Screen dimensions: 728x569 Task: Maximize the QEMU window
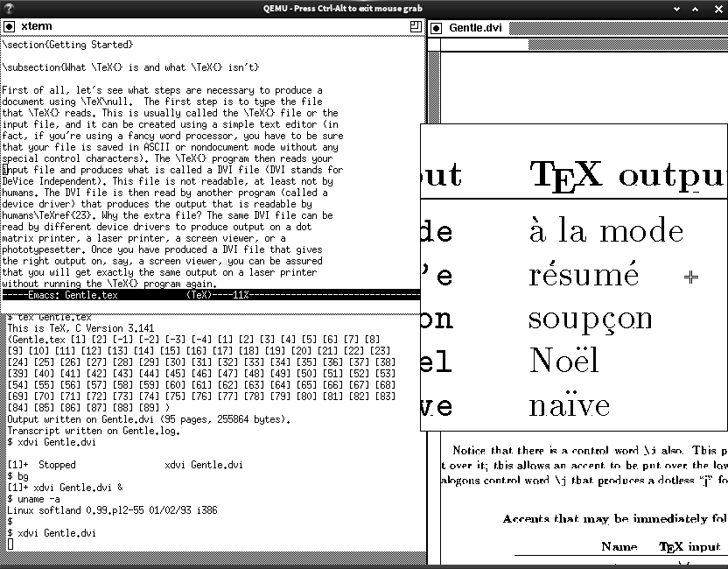tap(695, 9)
